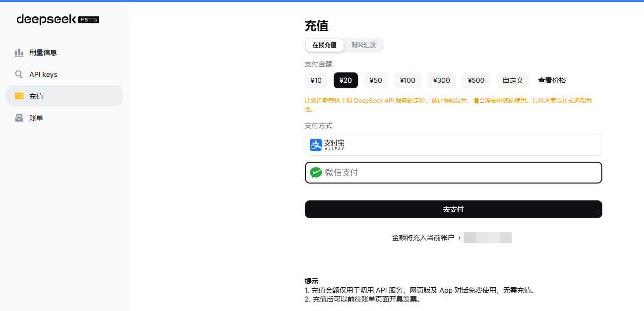The height and width of the screenshot is (311, 644).
Task: Click the bar chart icon beside 用量信息
Action: tap(19, 53)
